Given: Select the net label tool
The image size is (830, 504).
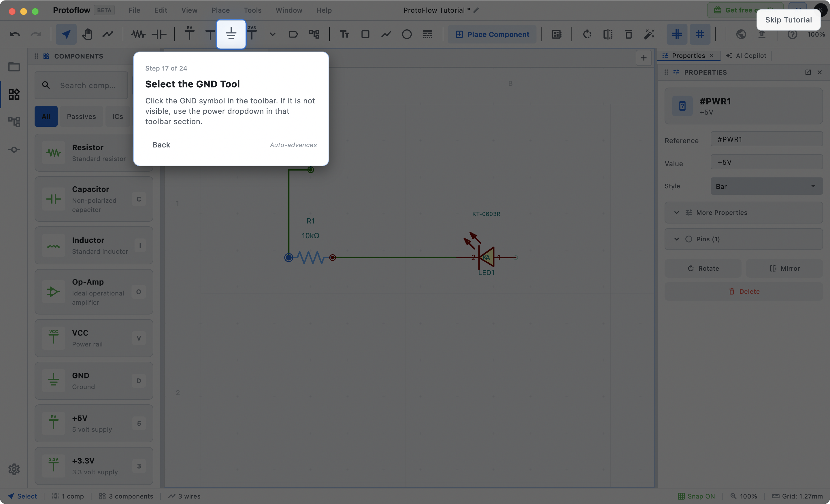Looking at the screenshot, I should click(293, 34).
